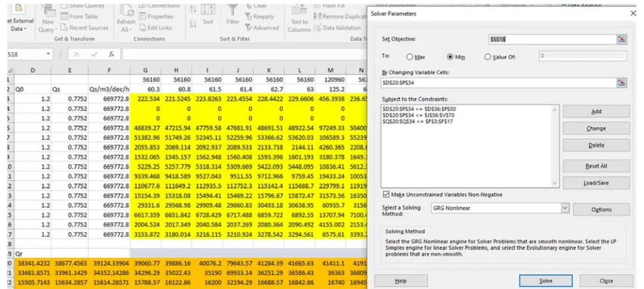
Task: Click the Load/Save button
Action: click(x=596, y=183)
